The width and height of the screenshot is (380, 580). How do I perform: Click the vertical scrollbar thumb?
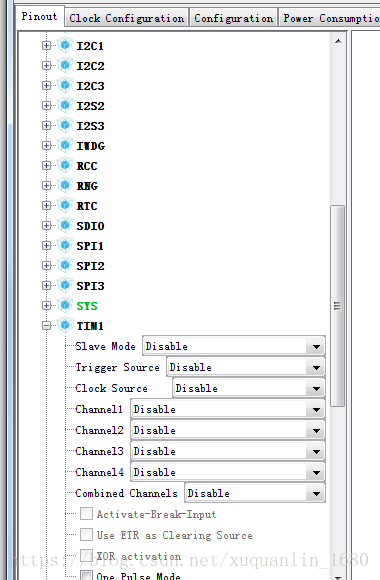pyautogui.click(x=337, y=306)
